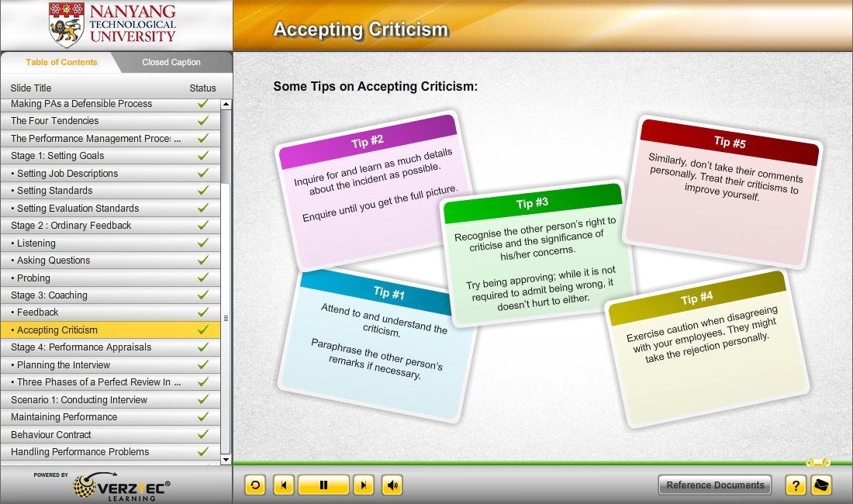Switch to the Closed Caption tab
This screenshot has width=853, height=504.
[171, 63]
